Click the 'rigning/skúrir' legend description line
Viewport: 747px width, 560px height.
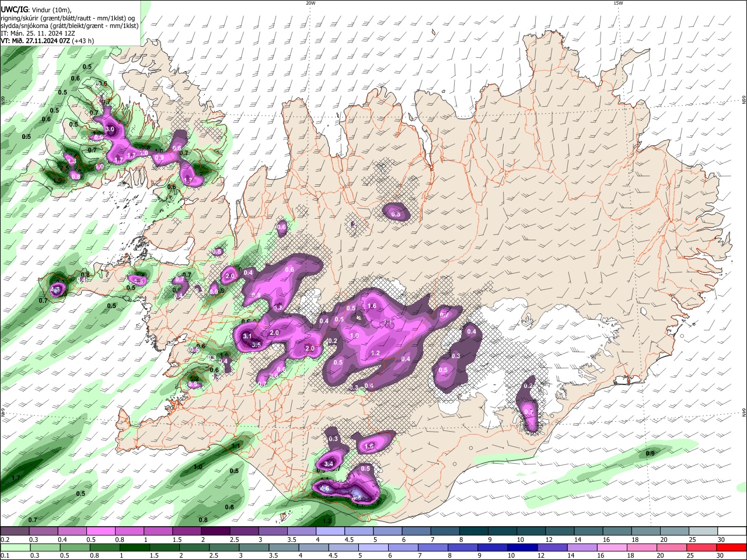(x=67, y=17)
